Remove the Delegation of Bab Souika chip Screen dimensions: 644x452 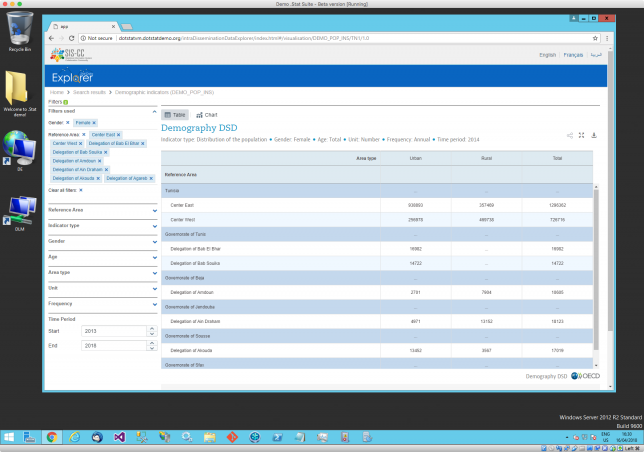tap(106, 152)
